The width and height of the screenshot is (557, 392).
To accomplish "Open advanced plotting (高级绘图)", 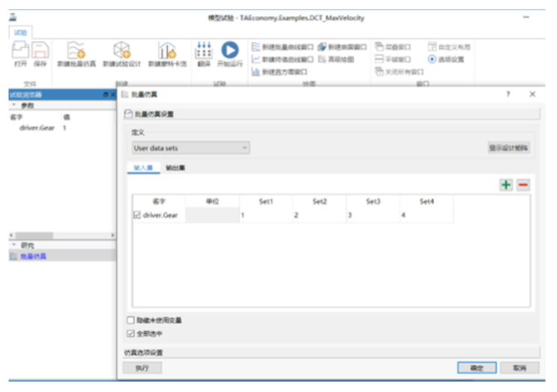I will tap(336, 59).
